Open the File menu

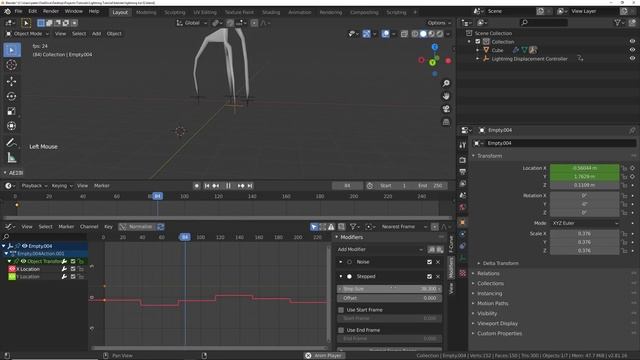coord(18,11)
